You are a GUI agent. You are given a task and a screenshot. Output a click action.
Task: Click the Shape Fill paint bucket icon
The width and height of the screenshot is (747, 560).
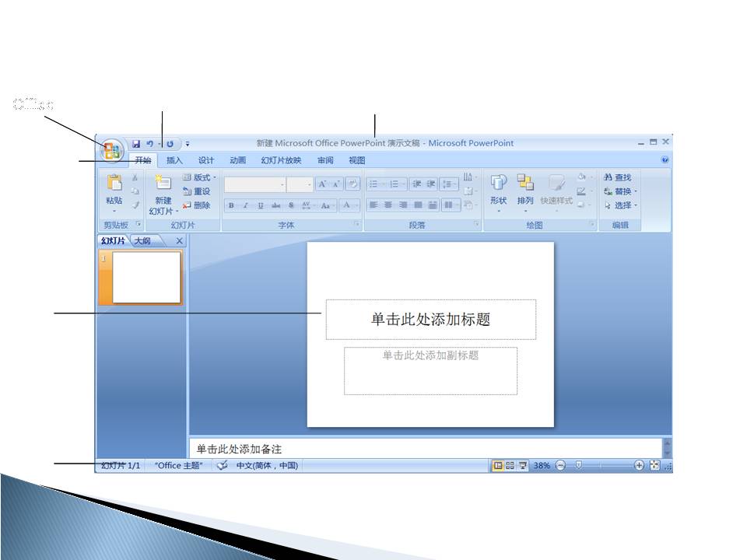coord(583,177)
